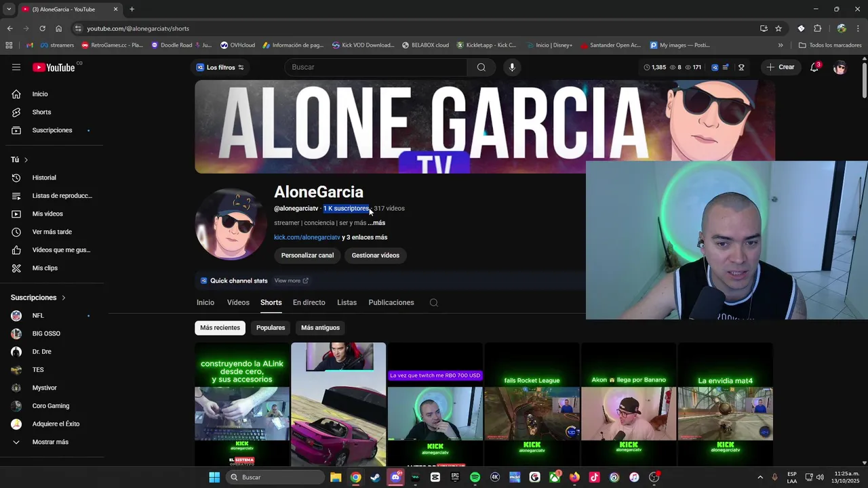868x488 pixels.
Task: Open the account avatar menu
Action: 840,67
